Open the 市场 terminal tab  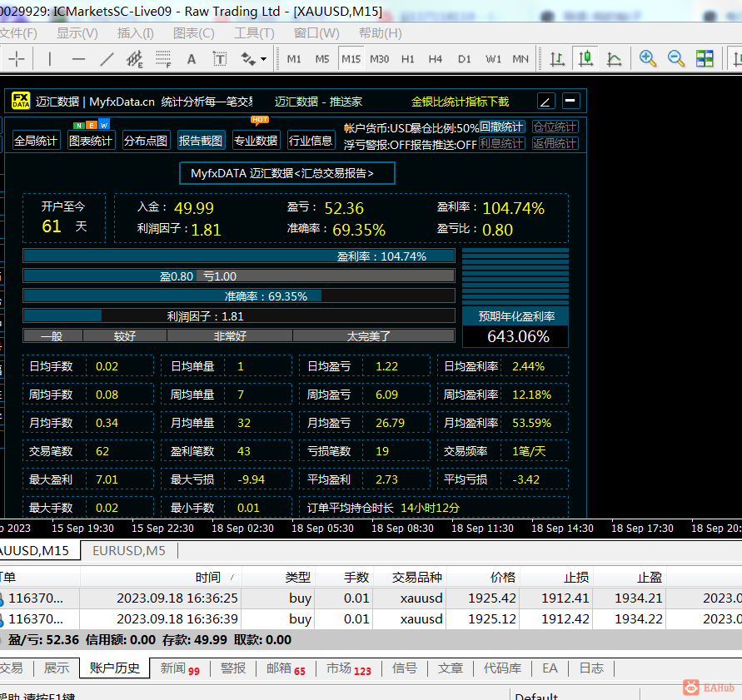click(349, 668)
